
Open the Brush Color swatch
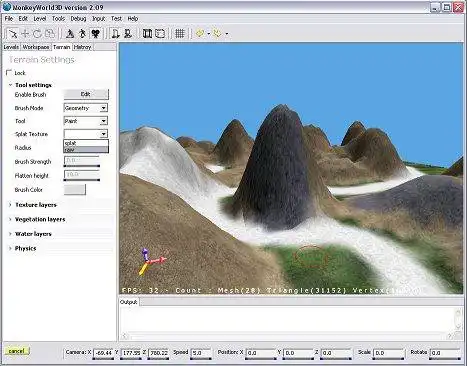tap(75, 190)
